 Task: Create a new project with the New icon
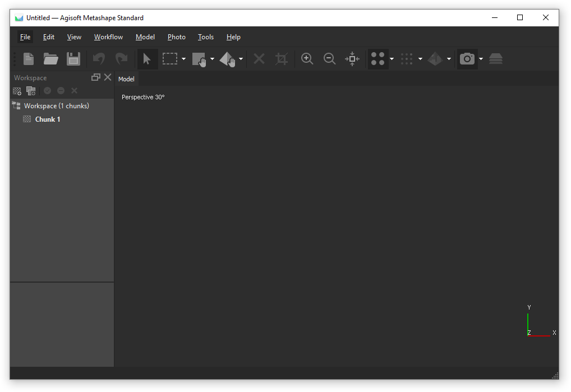[29, 58]
